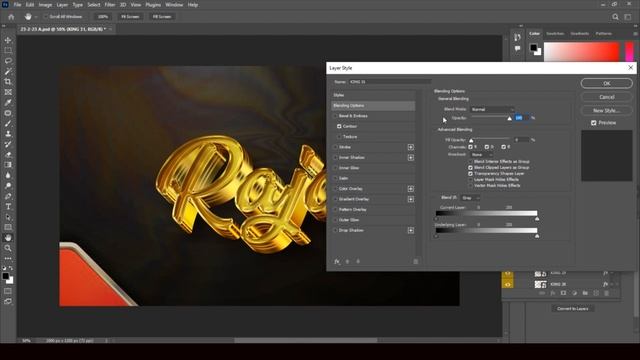This screenshot has height=360, width=640.
Task: Click the Convert to Layers button
Action: 573,309
